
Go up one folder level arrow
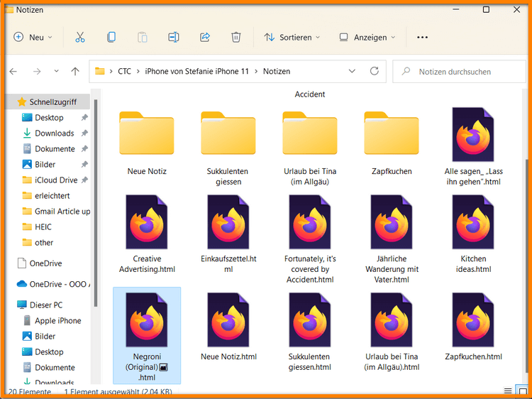point(75,71)
